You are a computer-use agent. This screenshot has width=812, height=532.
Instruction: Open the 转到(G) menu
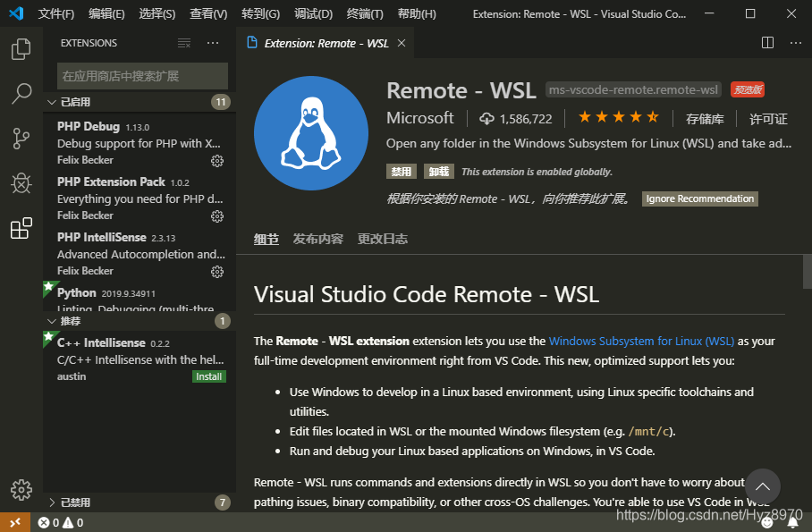point(260,14)
